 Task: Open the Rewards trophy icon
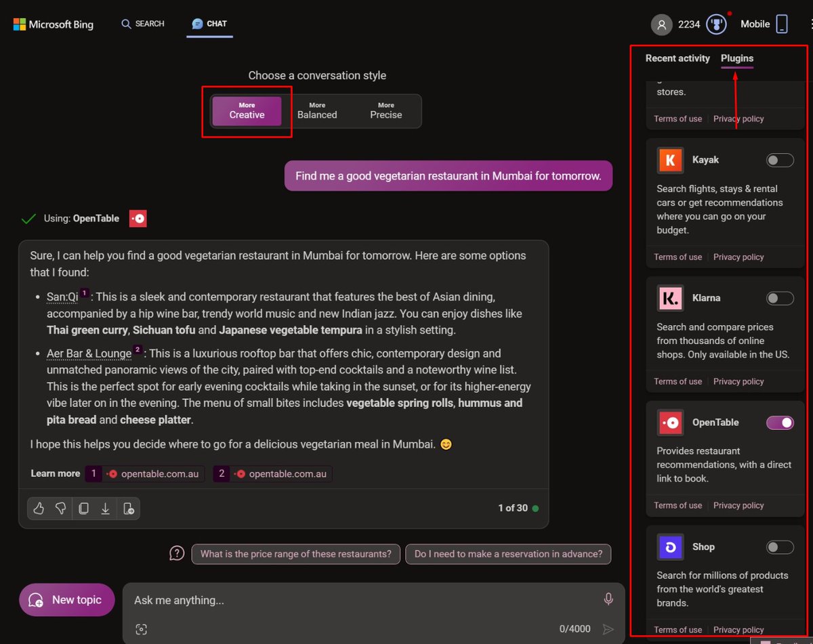click(x=717, y=24)
